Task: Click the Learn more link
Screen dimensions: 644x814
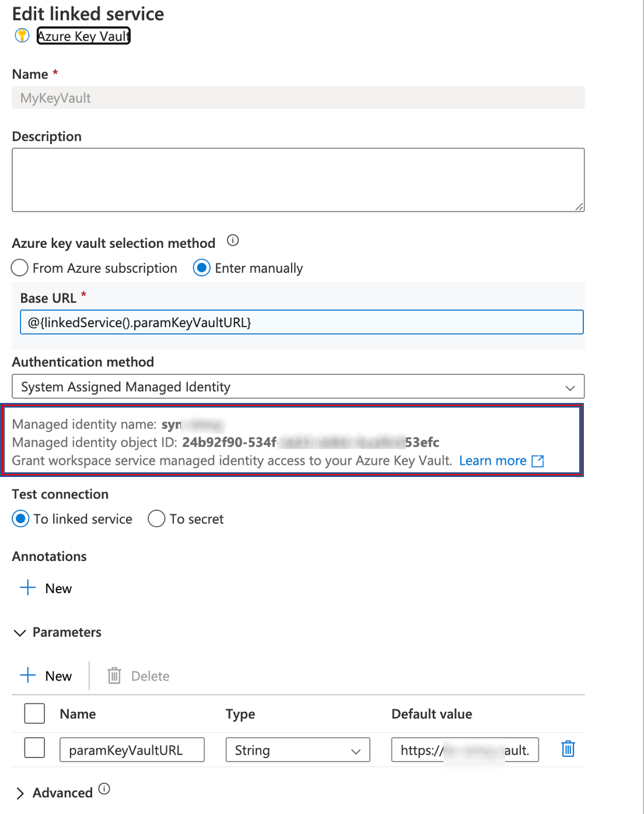Action: tap(493, 461)
